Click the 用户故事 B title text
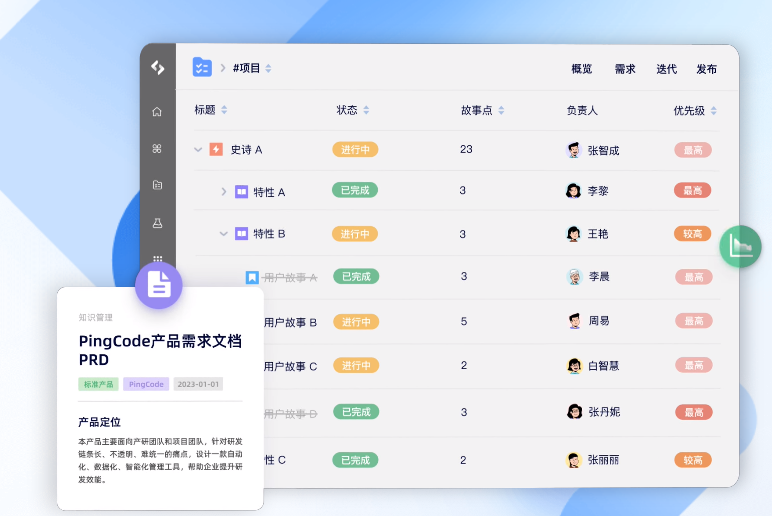 [290, 322]
